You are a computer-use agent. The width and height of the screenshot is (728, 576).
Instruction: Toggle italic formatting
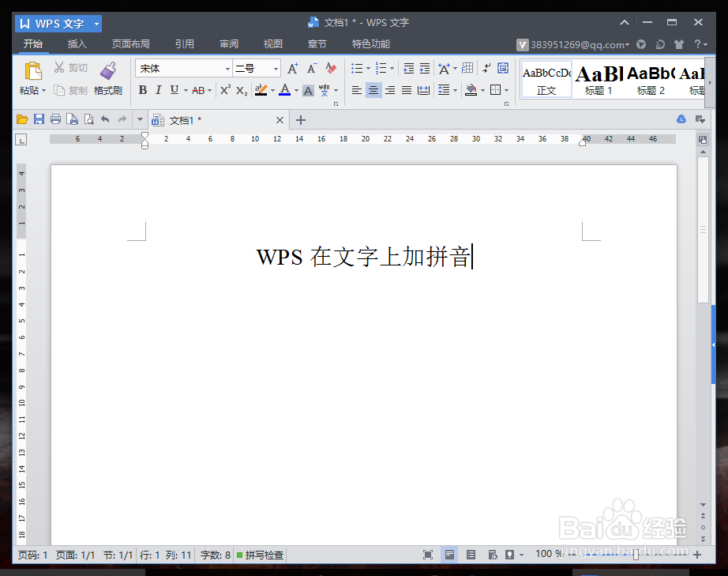[x=159, y=90]
